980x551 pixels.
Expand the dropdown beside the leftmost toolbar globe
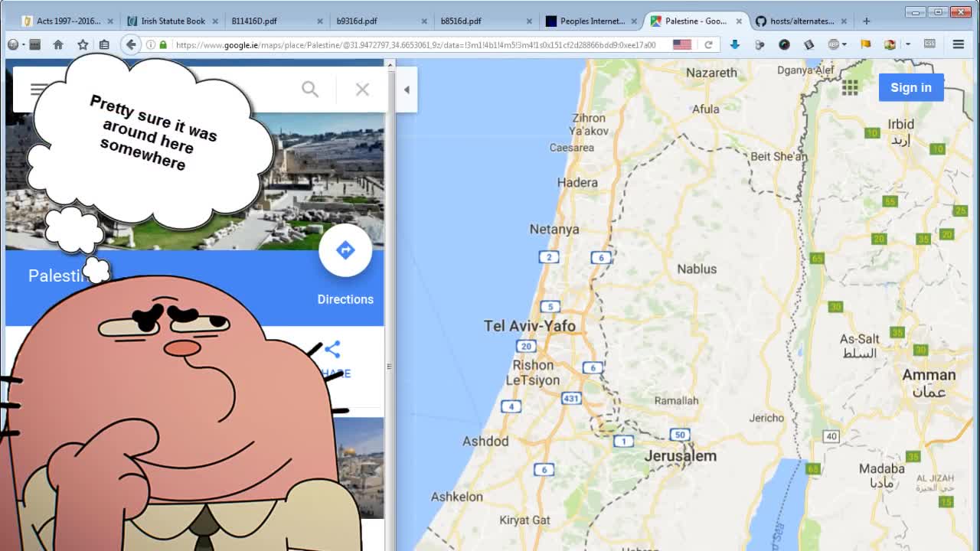[23, 45]
